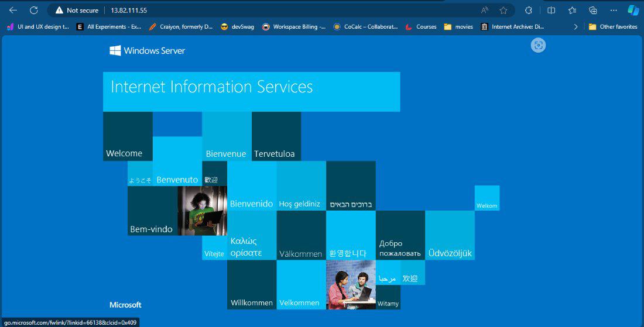Image resolution: width=644 pixels, height=327 pixels.
Task: Click the Добро пожаловать tile
Action: pos(400,235)
